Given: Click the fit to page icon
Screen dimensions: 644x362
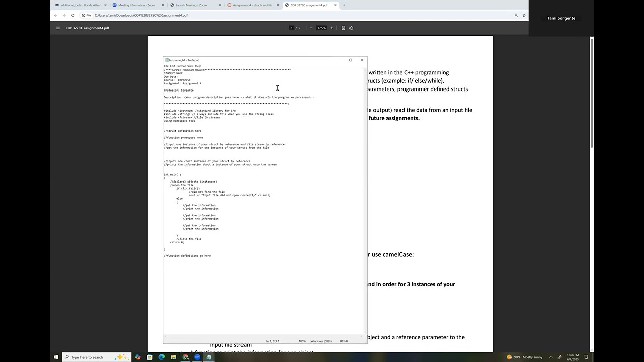Looking at the screenshot, I should (x=343, y=28).
